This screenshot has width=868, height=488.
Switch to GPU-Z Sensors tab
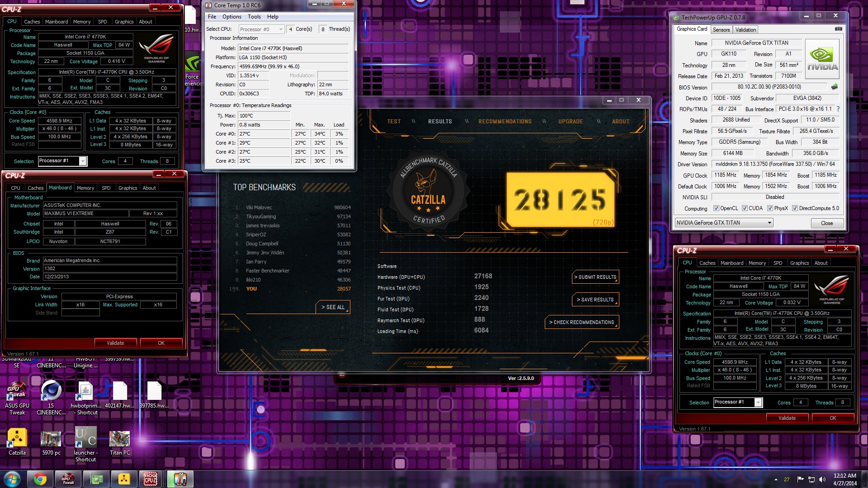pos(721,30)
